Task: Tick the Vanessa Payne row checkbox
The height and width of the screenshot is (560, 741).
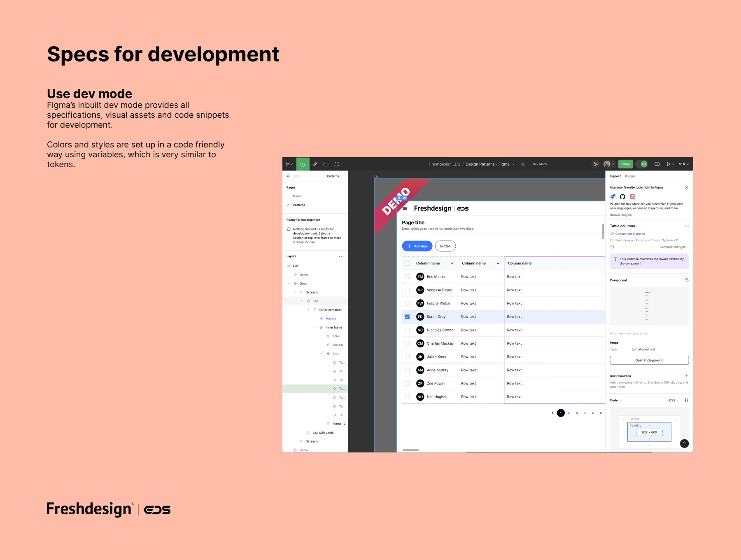Action: pyautogui.click(x=407, y=290)
